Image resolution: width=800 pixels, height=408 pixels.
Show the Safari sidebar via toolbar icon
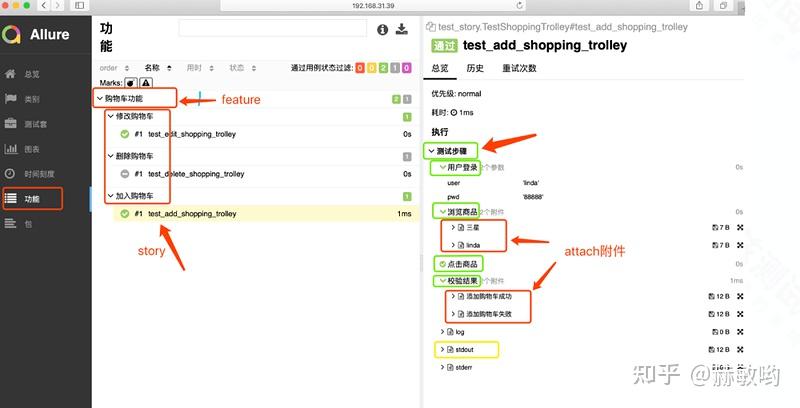tap(80, 5)
